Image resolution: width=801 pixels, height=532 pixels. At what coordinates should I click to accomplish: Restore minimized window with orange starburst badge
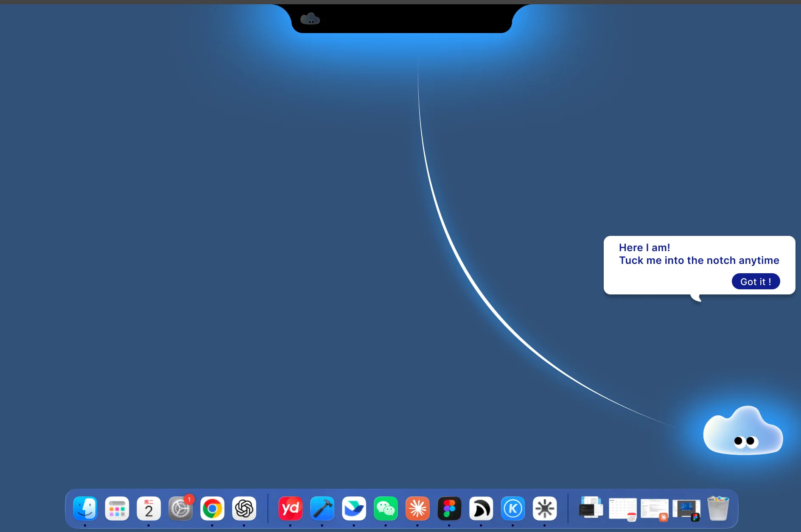[x=655, y=509]
